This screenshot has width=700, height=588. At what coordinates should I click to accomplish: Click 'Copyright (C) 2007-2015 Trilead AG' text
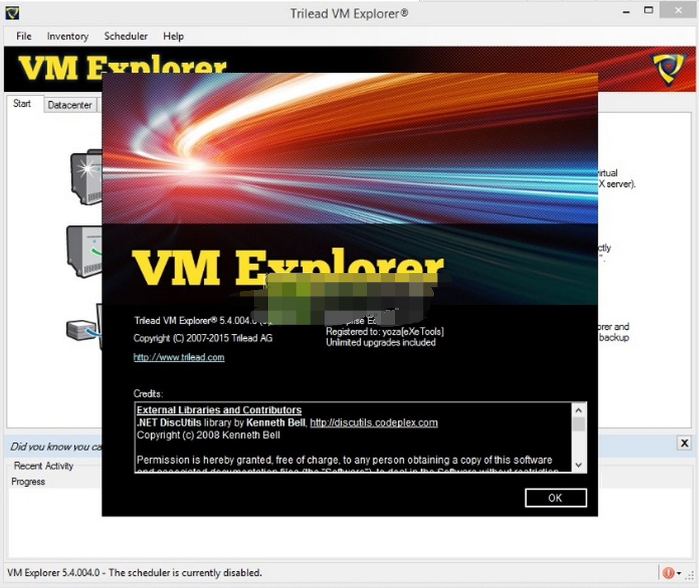[203, 338]
